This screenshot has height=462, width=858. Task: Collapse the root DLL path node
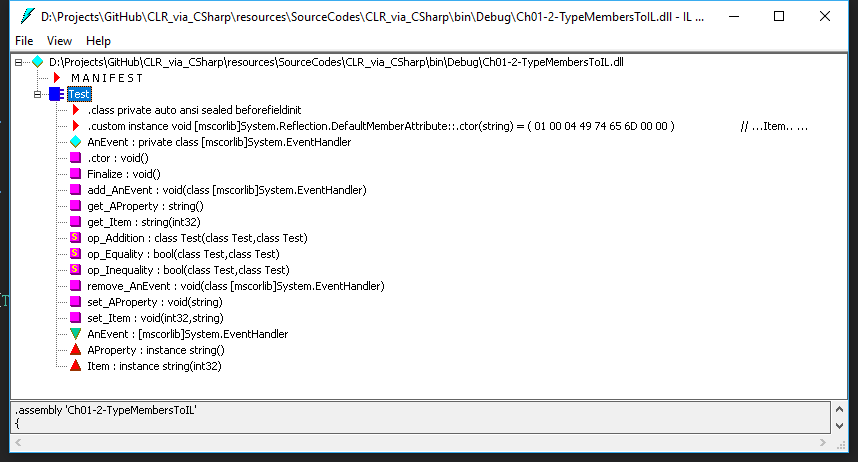(x=20, y=62)
